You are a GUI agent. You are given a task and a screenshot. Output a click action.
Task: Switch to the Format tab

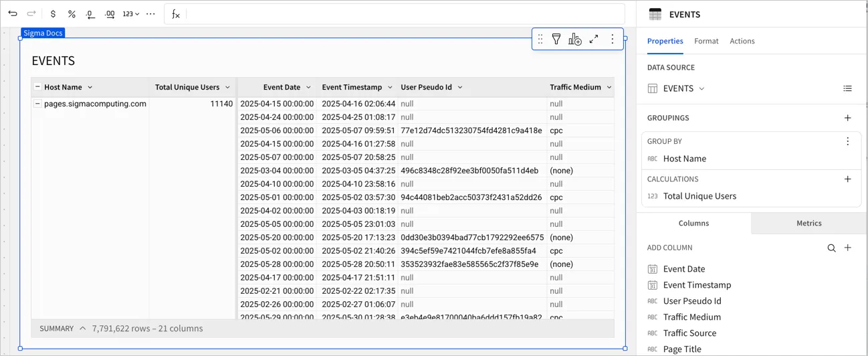(706, 41)
